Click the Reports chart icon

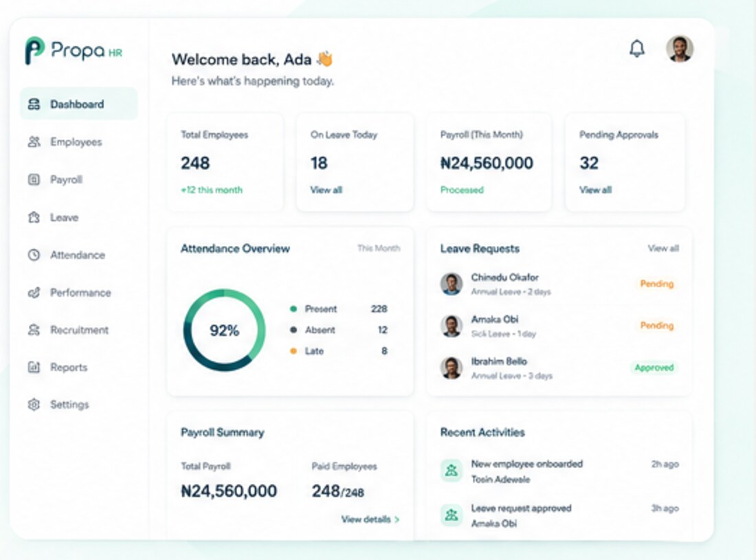click(34, 367)
